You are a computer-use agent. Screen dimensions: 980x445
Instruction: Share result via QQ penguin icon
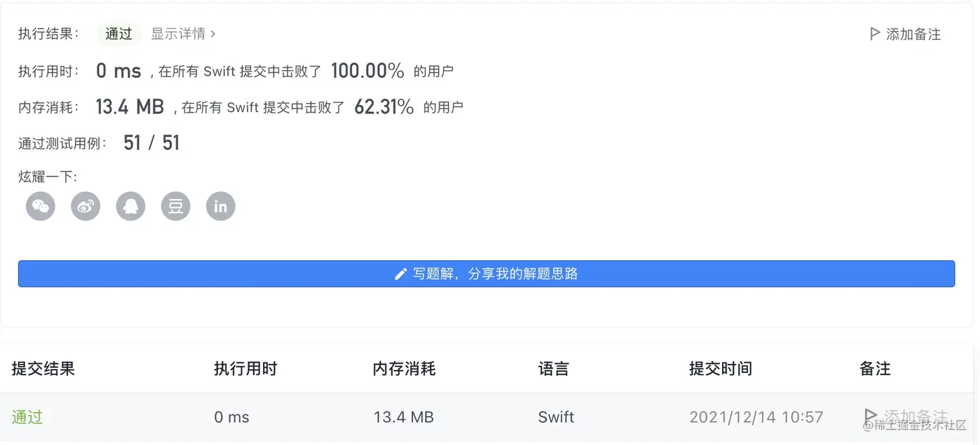(131, 207)
